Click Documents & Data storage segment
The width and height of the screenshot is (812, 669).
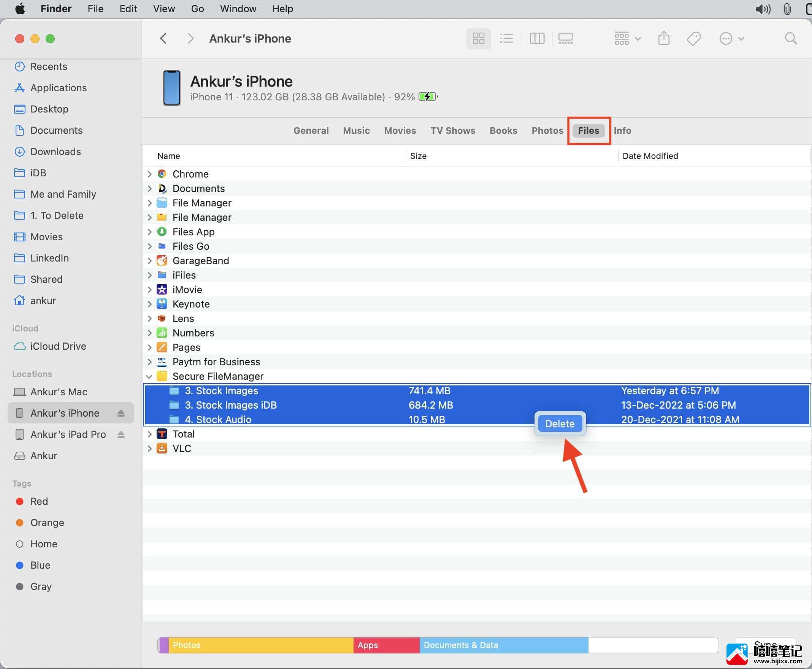click(504, 645)
